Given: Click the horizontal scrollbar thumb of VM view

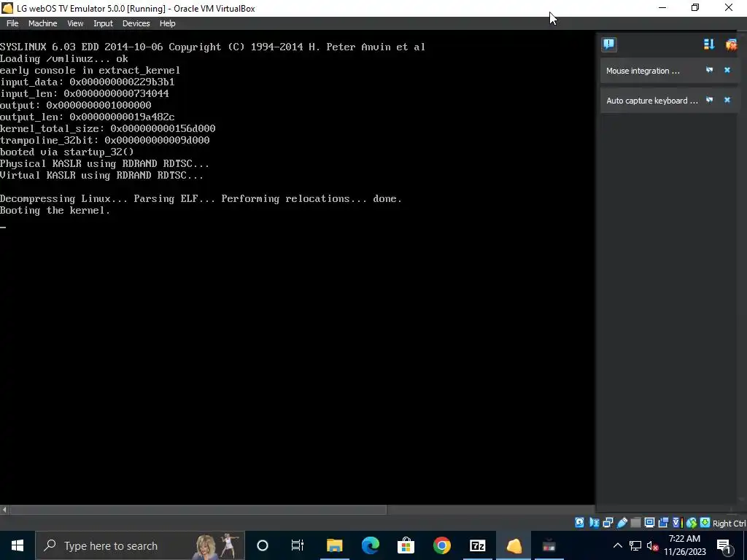Looking at the screenshot, I should pyautogui.click(x=198, y=510).
